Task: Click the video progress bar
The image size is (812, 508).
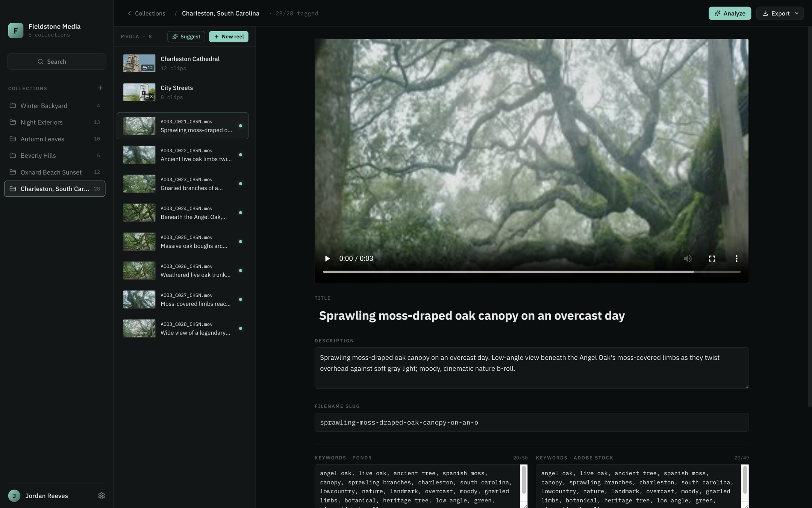Action: coord(532,272)
